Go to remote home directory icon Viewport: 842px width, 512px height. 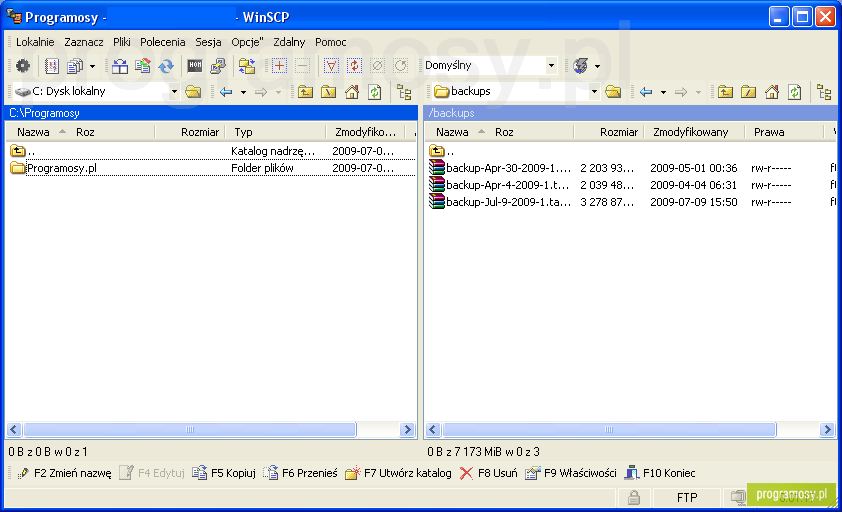(772, 92)
